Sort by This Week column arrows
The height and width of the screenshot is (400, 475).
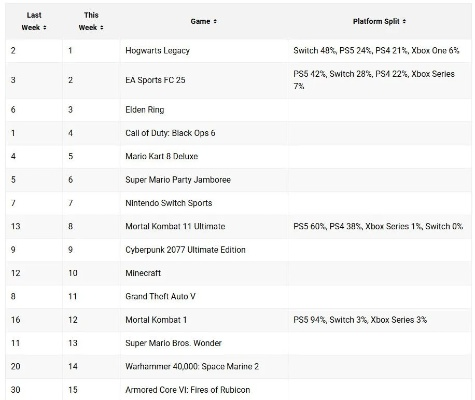[102, 28]
